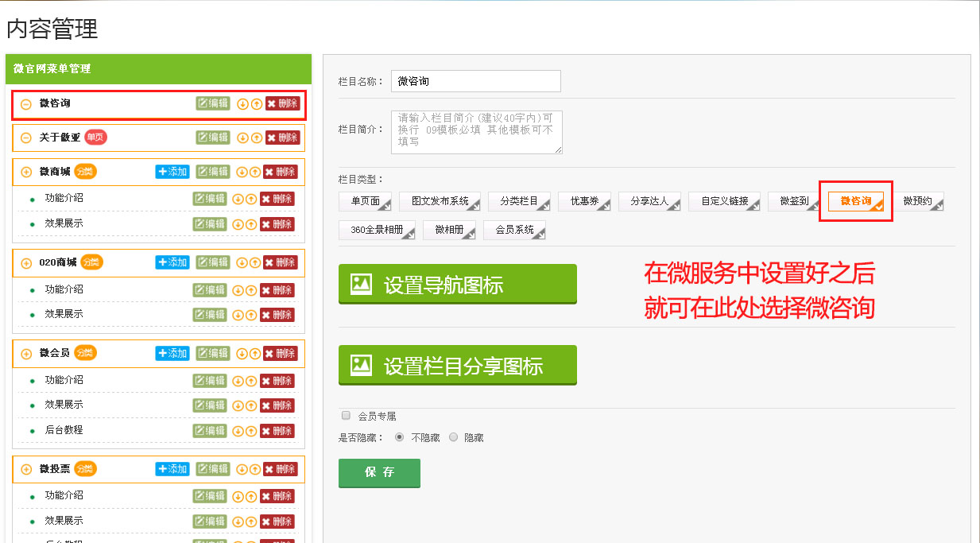Click the 栏目简介 textarea
Screen dimensions: 980x543
click(x=476, y=132)
